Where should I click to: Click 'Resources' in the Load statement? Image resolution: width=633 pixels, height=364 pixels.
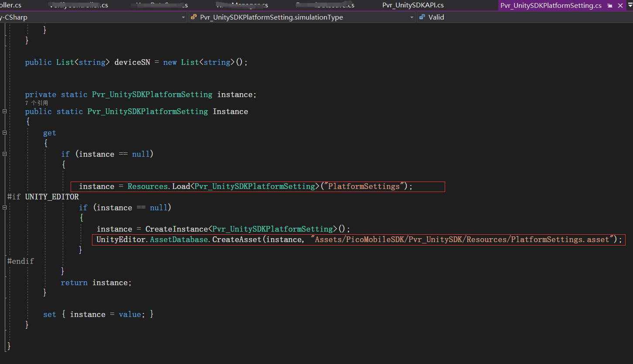(147, 186)
